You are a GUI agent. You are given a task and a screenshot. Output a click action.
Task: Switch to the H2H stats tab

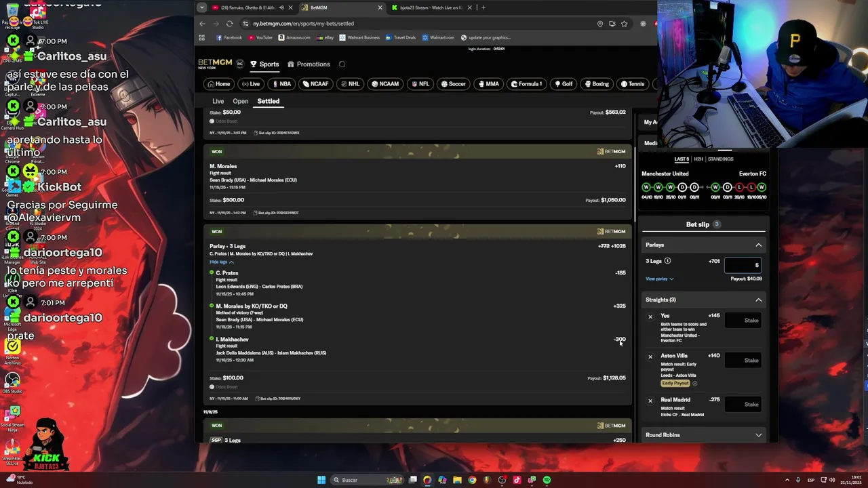tap(698, 159)
